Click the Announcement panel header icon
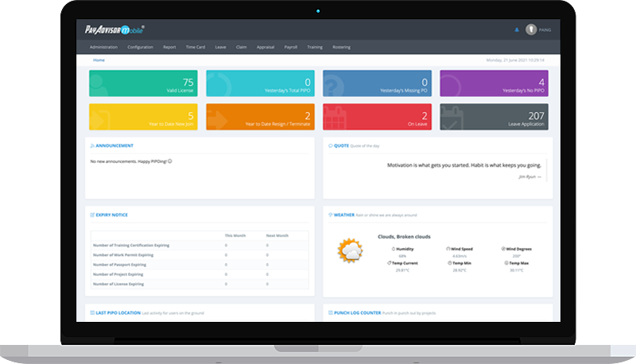This screenshot has width=636, height=364. [92, 145]
